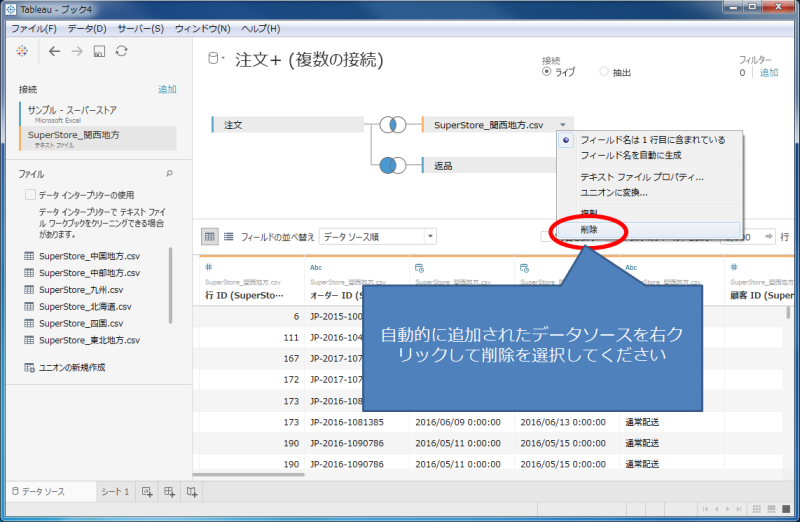The image size is (800, 522).
Task: Choose フィールド名を自動に生成 option
Action: point(631,155)
